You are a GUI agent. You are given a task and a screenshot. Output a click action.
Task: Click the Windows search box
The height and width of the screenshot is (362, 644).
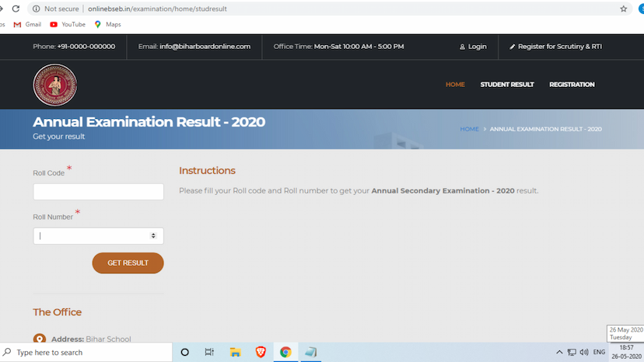pos(86,352)
